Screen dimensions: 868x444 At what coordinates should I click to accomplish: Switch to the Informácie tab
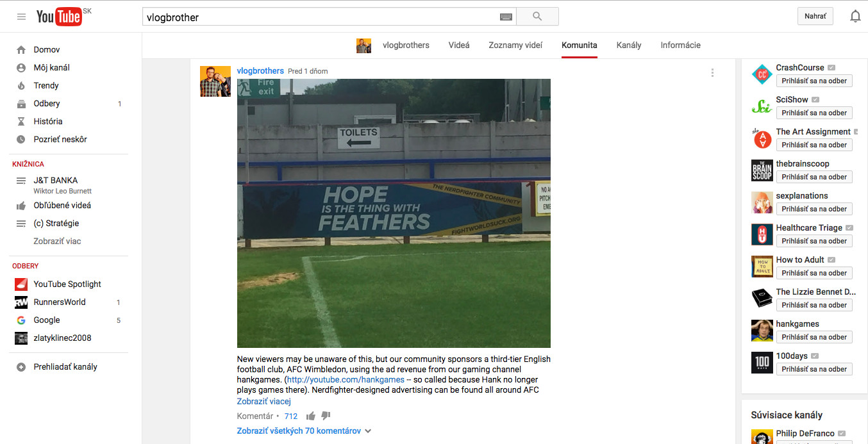tap(680, 45)
